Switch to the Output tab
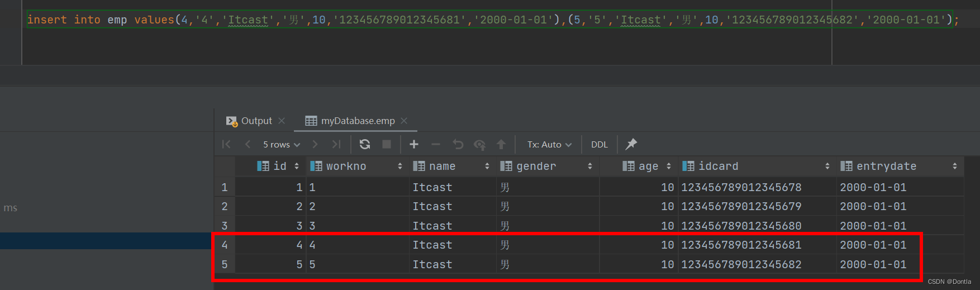Viewport: 980px width, 290px height. click(x=256, y=121)
